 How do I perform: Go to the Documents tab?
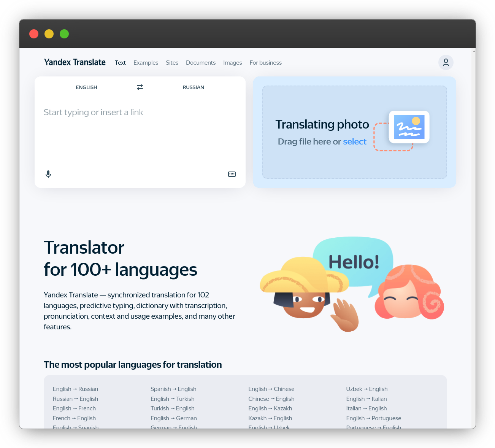click(x=201, y=63)
